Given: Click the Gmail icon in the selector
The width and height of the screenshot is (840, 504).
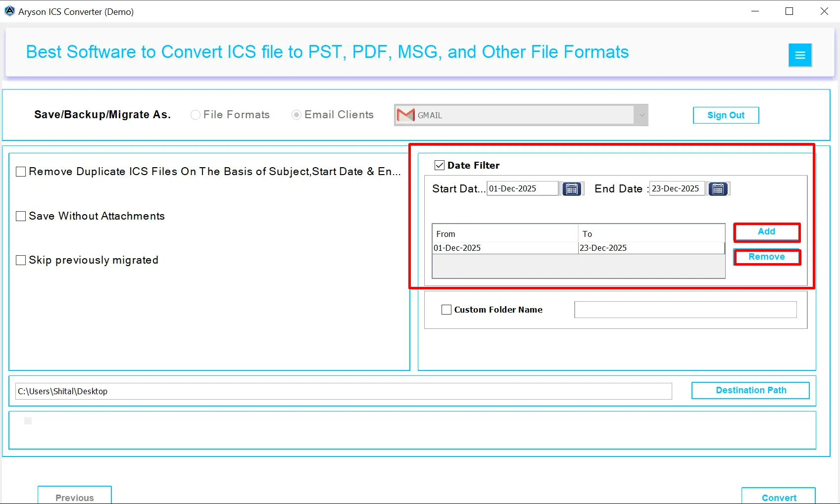Looking at the screenshot, I should [x=405, y=115].
